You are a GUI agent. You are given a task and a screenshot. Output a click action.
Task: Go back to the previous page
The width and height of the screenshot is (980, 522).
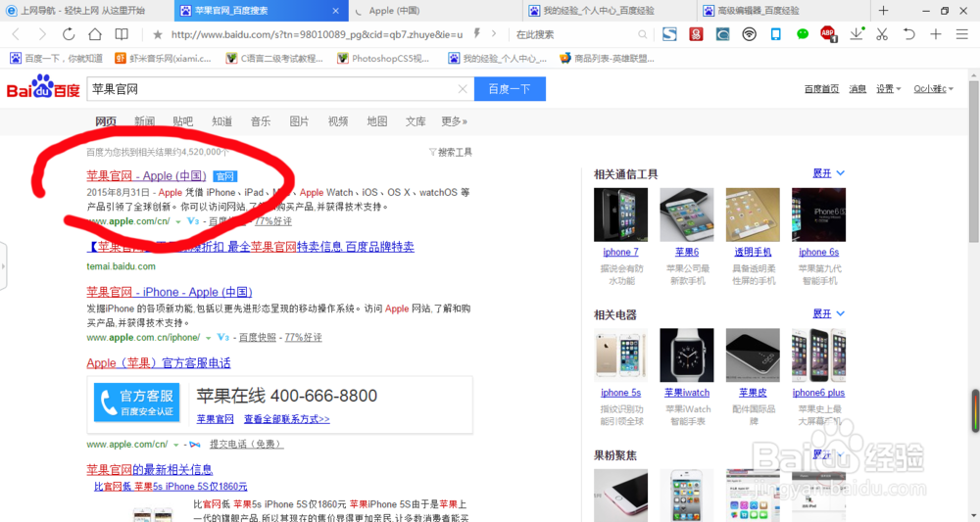point(17,34)
